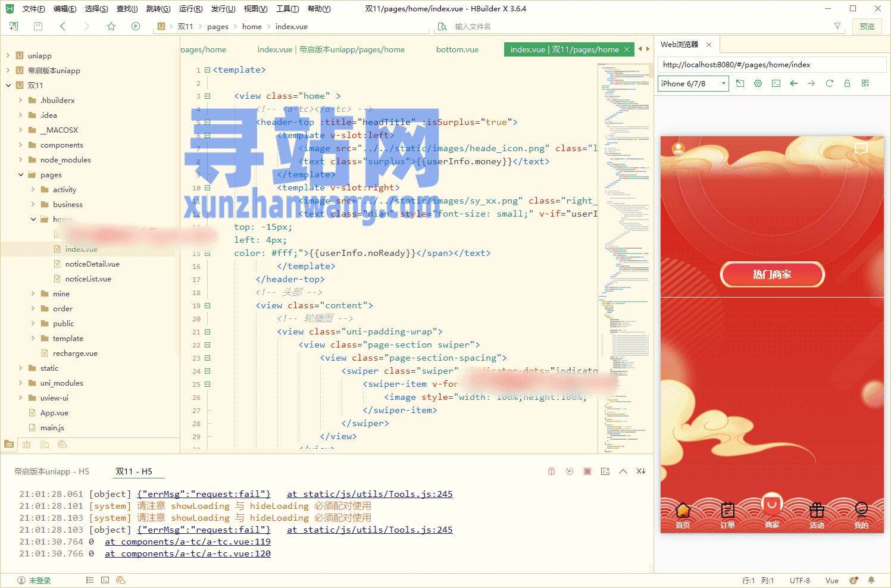This screenshot has width=891, height=588.
Task: Open the iPhone 6/7/8 device dropdown
Action: (693, 83)
